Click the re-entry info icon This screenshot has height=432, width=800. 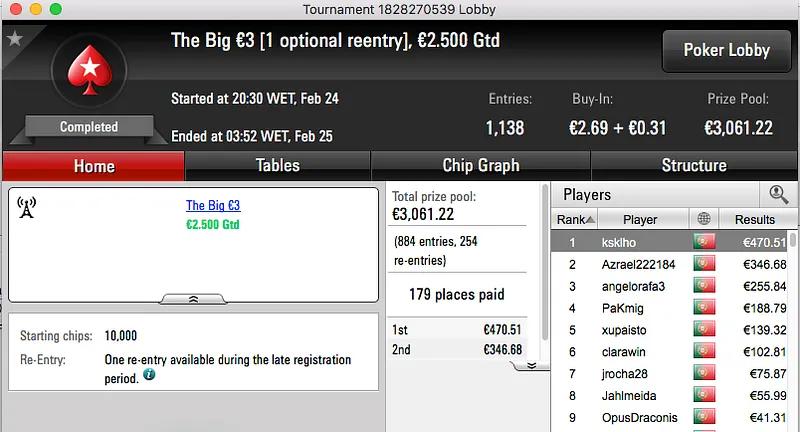coord(149,375)
